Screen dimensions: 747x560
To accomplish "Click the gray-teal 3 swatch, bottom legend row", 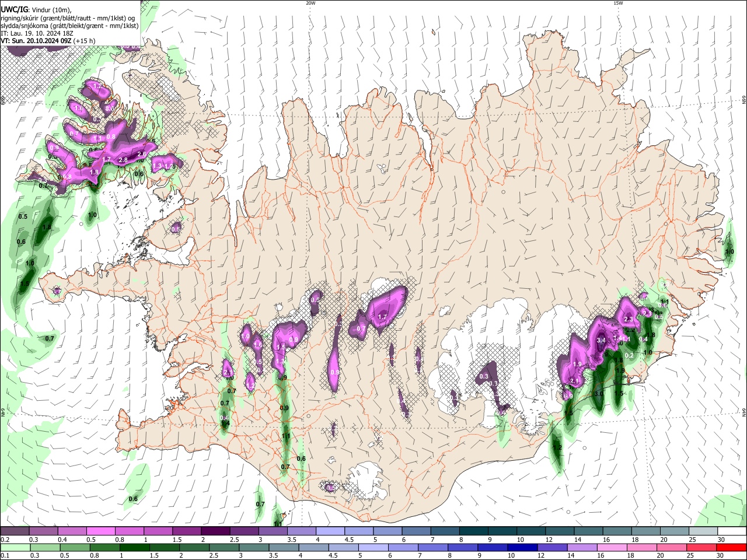I will pos(254,548).
